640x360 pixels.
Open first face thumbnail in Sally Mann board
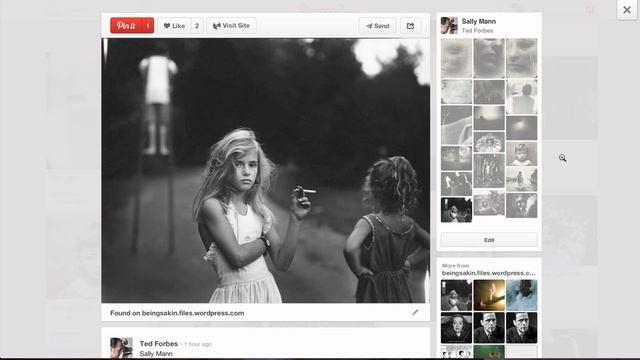456,58
